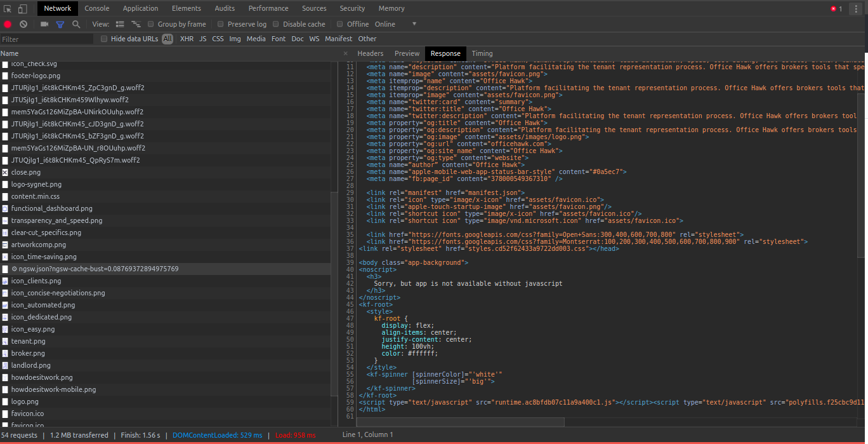Show the Preview sub-tab

click(x=407, y=53)
